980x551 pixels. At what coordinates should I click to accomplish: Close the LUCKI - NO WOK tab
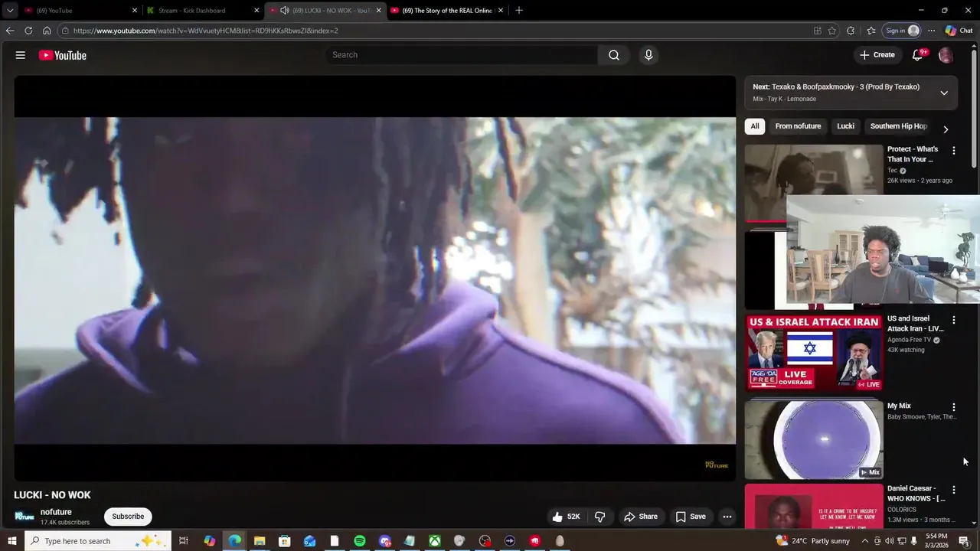378,11
